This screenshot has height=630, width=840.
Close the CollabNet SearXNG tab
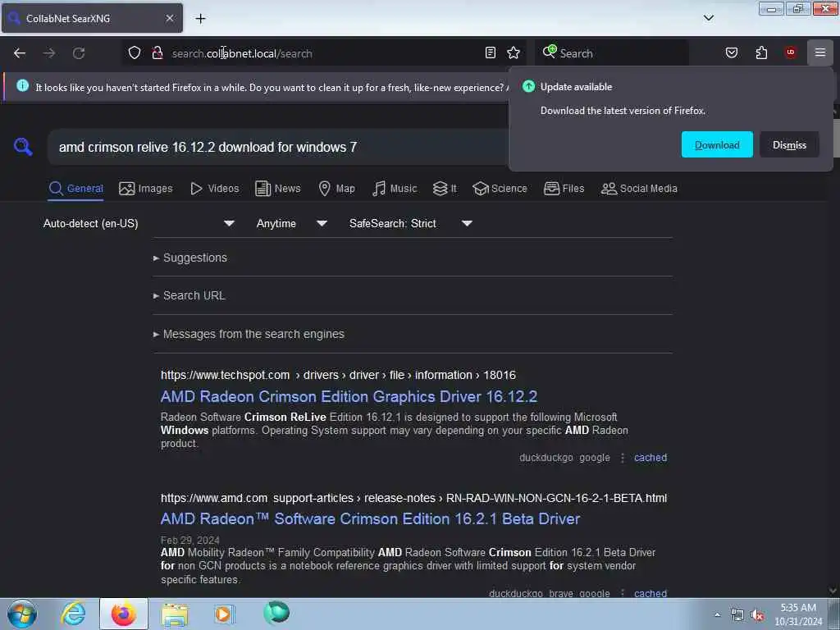pos(169,18)
